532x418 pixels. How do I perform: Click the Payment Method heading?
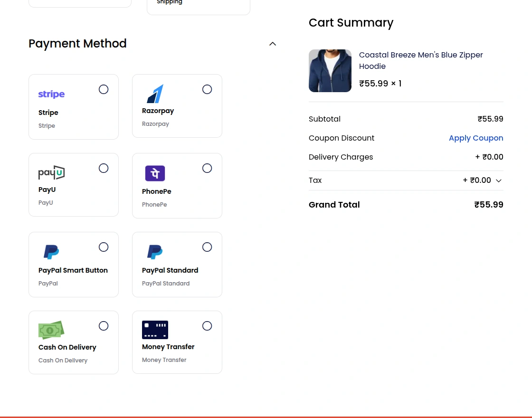[x=77, y=43]
